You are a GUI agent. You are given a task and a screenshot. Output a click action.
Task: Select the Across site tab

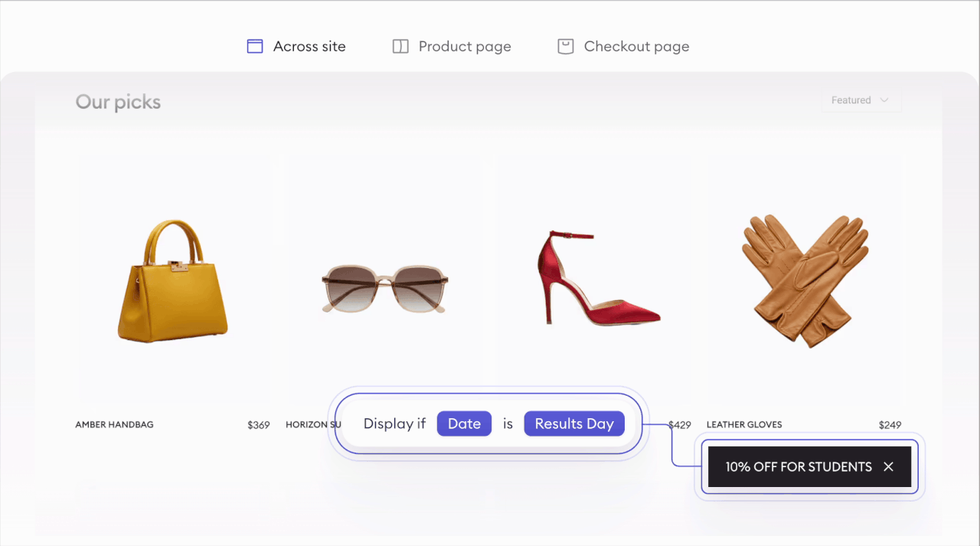pos(296,47)
